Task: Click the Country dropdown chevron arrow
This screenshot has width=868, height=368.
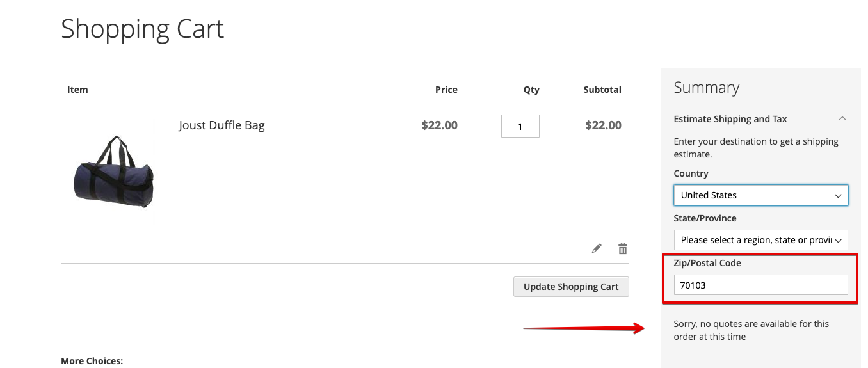Action: point(838,196)
